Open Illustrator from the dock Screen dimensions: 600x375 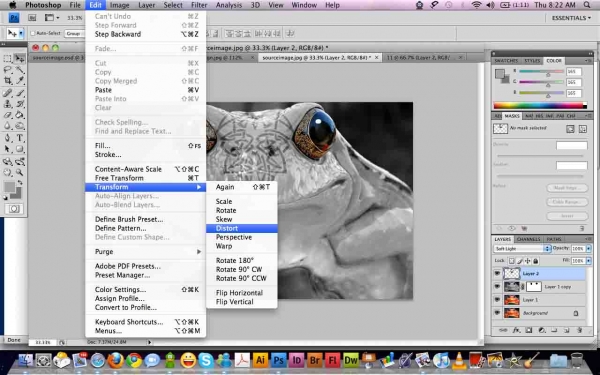tap(260, 360)
